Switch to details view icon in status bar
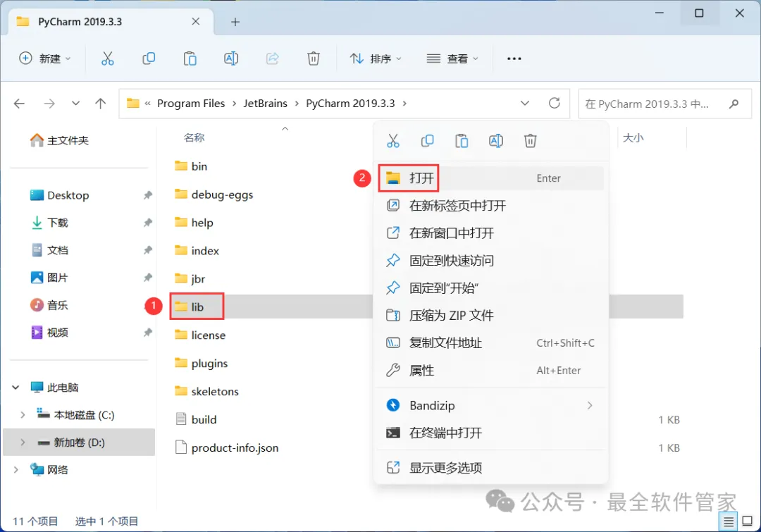Image resolution: width=761 pixels, height=532 pixels. (x=729, y=522)
